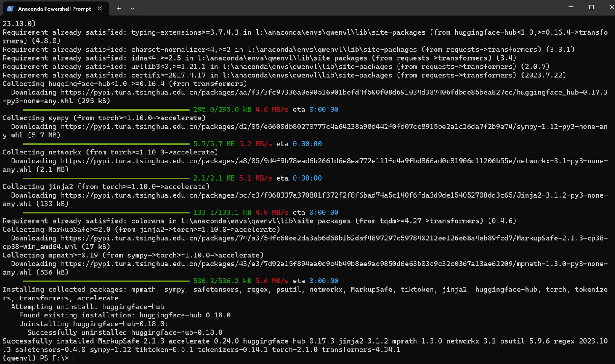Click 'Collecting huggingface-hub<1.0,>=0.16.4' text

(83, 84)
